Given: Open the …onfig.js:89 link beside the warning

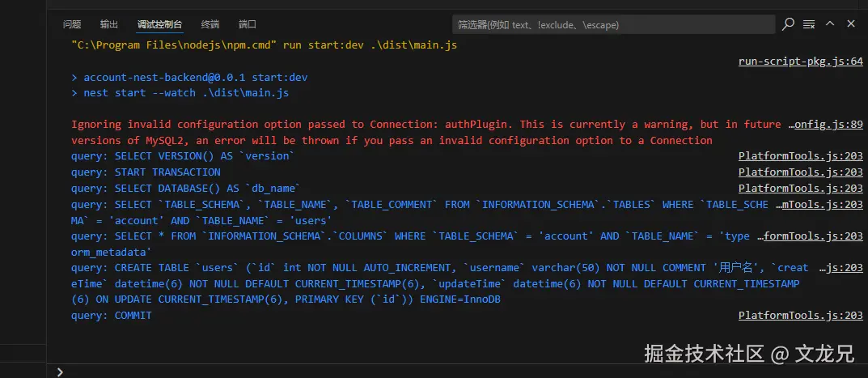Looking at the screenshot, I should [x=825, y=125].
